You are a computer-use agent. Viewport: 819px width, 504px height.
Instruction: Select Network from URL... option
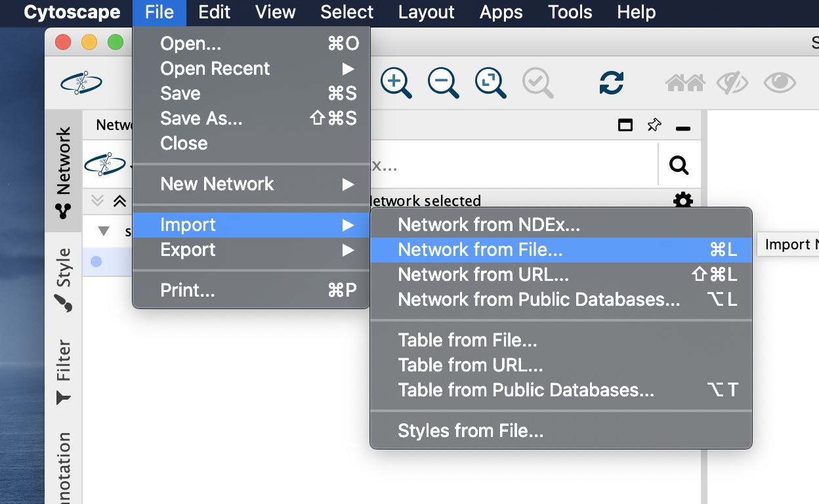(x=561, y=275)
